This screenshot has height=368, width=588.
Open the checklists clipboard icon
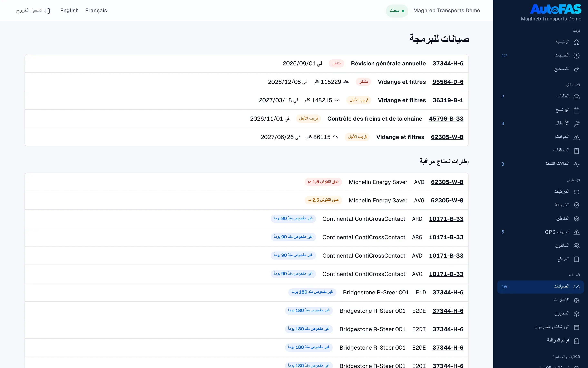coord(576,341)
